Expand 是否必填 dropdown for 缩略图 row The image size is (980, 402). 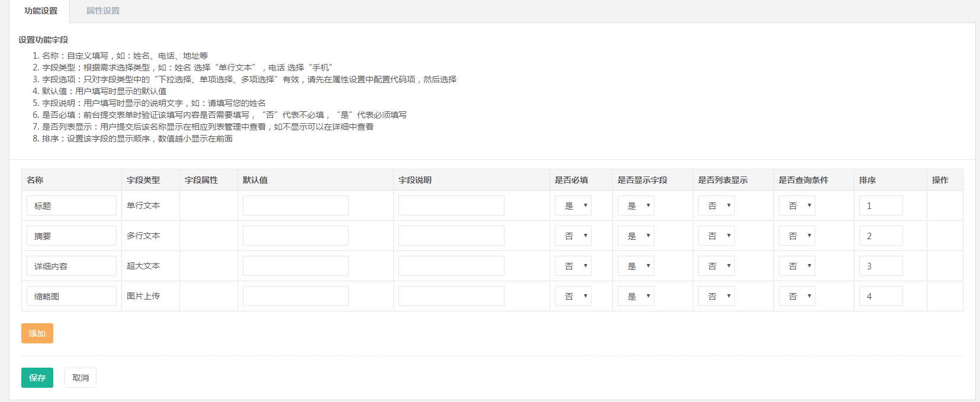coord(573,296)
